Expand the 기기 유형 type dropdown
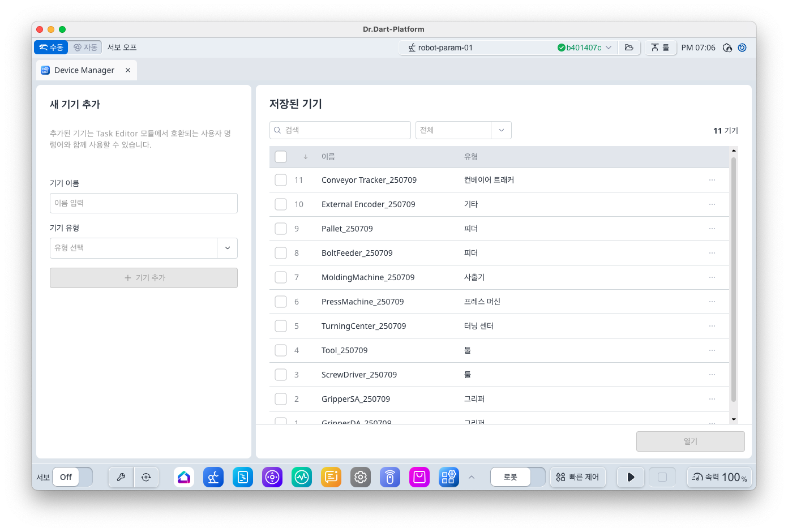The width and height of the screenshot is (788, 532). [x=227, y=248]
